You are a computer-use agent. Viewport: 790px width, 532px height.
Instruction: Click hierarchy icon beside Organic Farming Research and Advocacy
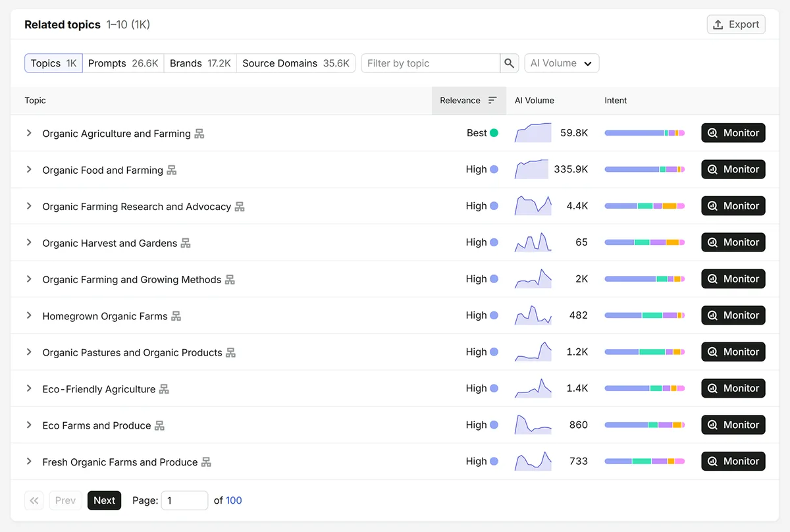[240, 207]
